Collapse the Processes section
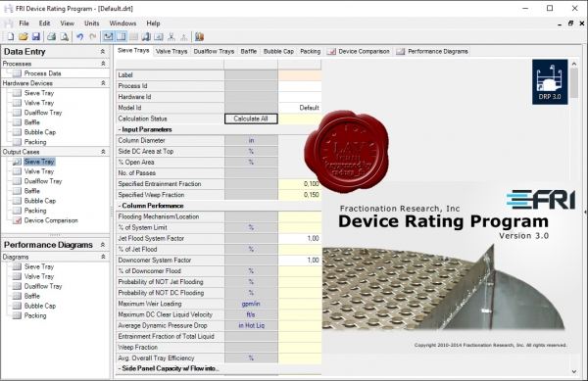Screen dimensions: 588x381 pyautogui.click(x=103, y=64)
